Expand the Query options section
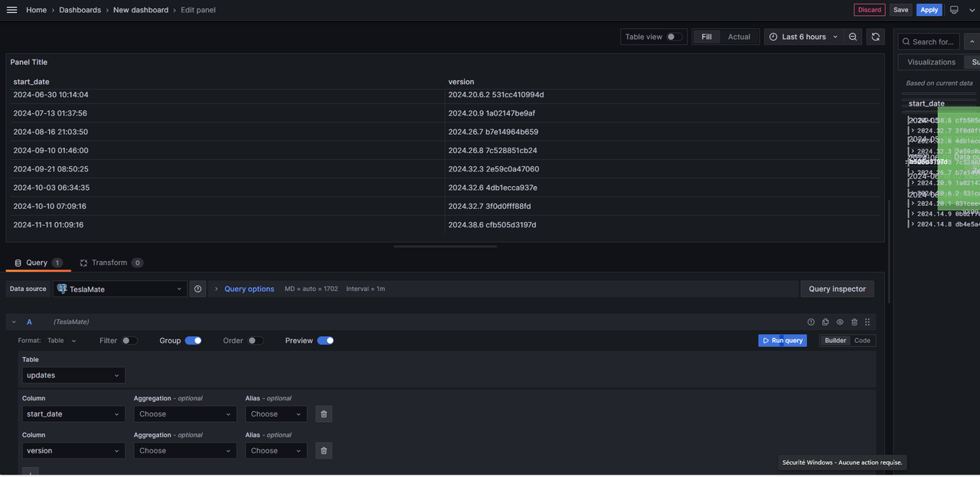 click(217, 289)
